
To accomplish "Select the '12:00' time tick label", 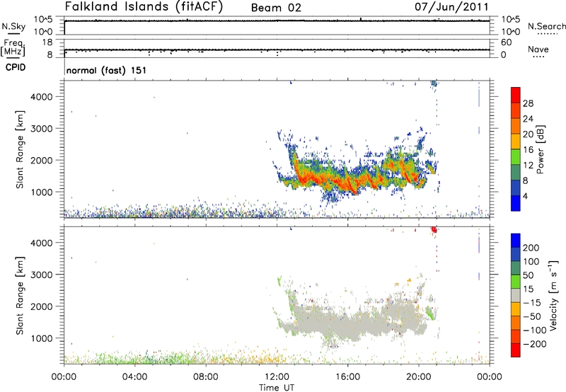I will [x=277, y=377].
